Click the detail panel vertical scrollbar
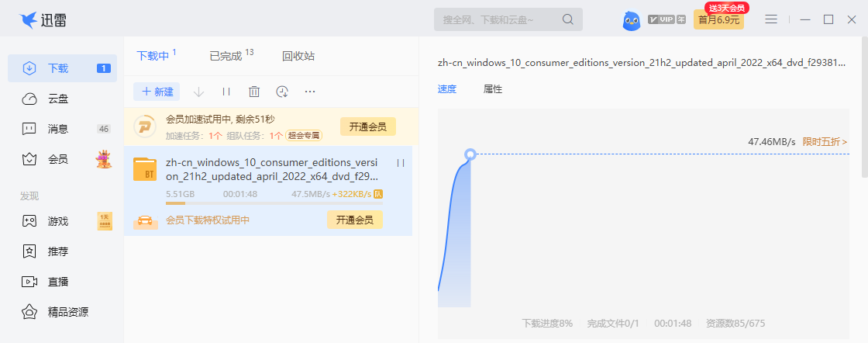 click(x=865, y=108)
